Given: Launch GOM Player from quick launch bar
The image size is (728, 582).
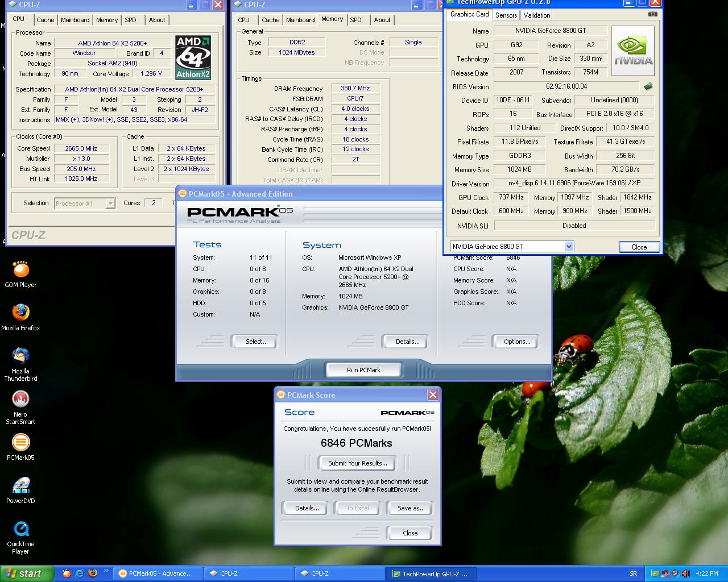Looking at the screenshot, I should point(67,573).
